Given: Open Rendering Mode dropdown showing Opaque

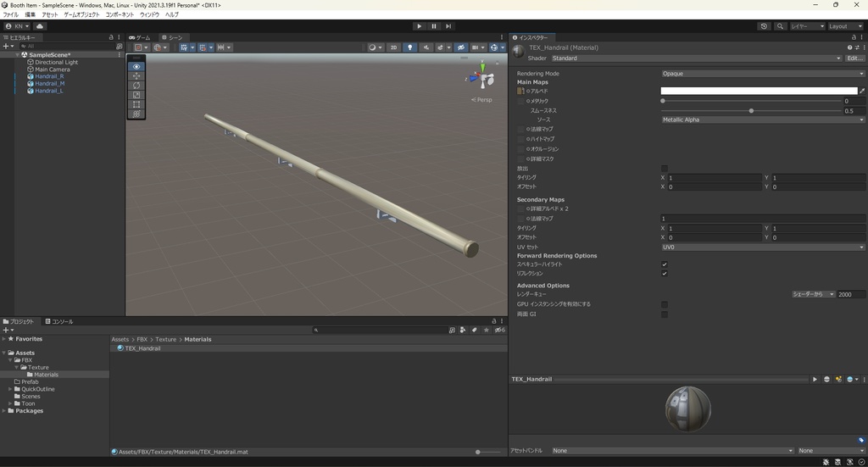Looking at the screenshot, I should pos(763,74).
